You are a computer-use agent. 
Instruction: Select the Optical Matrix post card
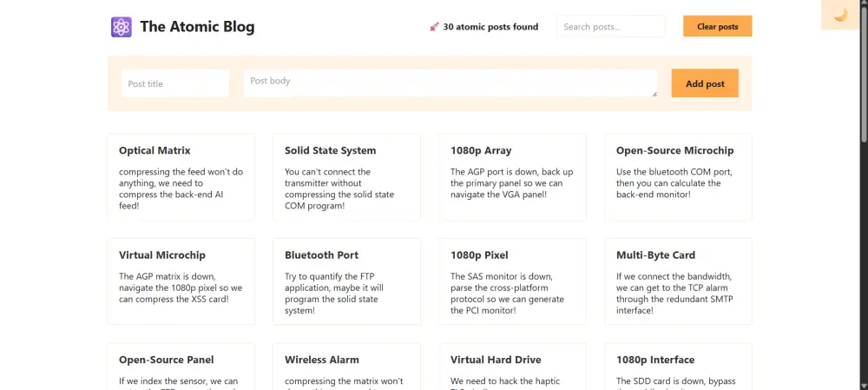click(181, 177)
